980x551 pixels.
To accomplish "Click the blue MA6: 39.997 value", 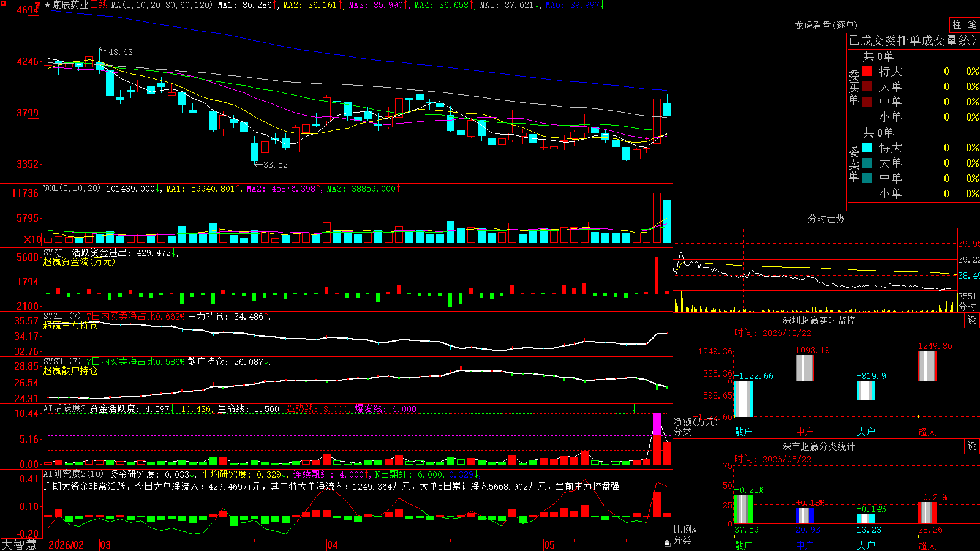I will pos(572,5).
